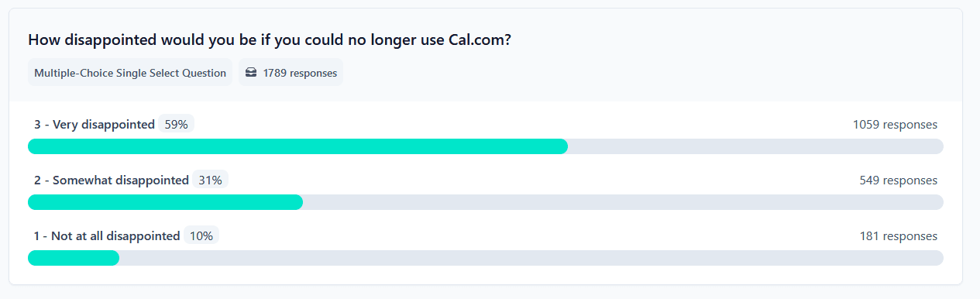Screen dimensions: 980x299
Task: Click the 10% percentage badge
Action: pyautogui.click(x=201, y=235)
